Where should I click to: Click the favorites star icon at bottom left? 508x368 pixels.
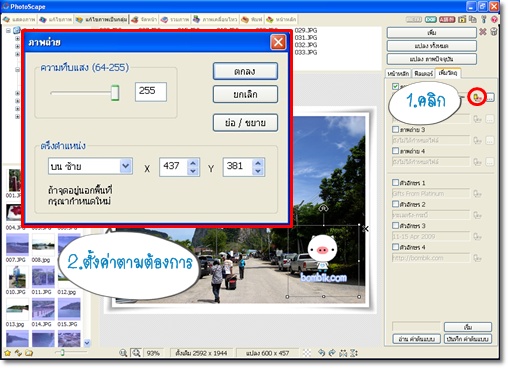click(x=8, y=353)
